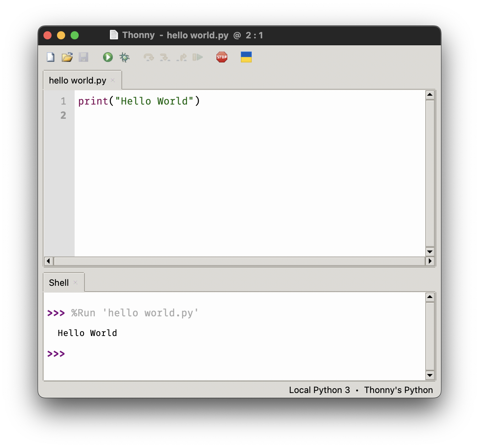
Task: Click the Ukraine flag icon
Action: [246, 57]
